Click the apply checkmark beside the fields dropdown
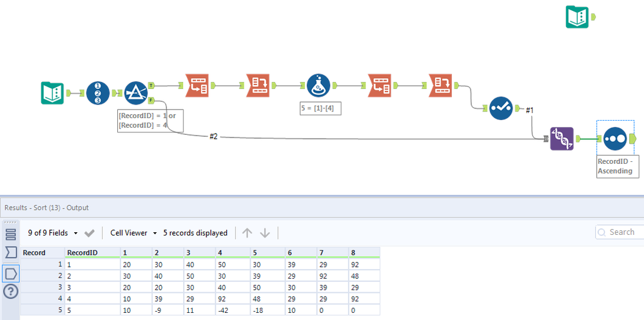The width and height of the screenshot is (644, 320). [x=89, y=233]
